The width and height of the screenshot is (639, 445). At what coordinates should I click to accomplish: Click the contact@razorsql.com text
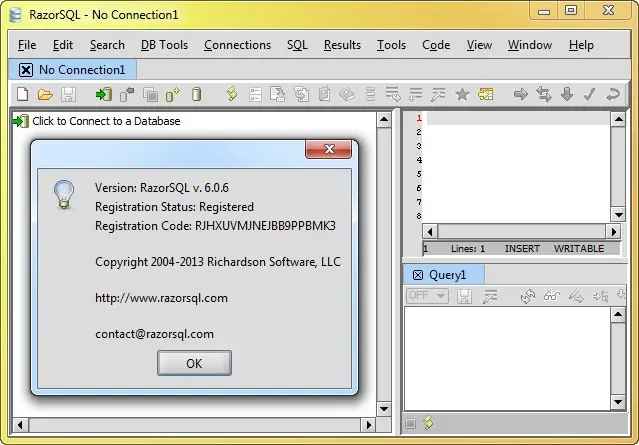154,334
